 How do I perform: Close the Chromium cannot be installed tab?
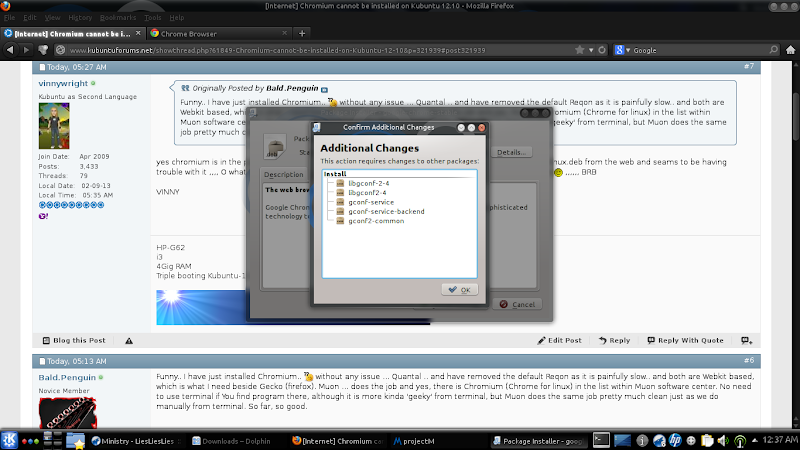click(x=138, y=33)
